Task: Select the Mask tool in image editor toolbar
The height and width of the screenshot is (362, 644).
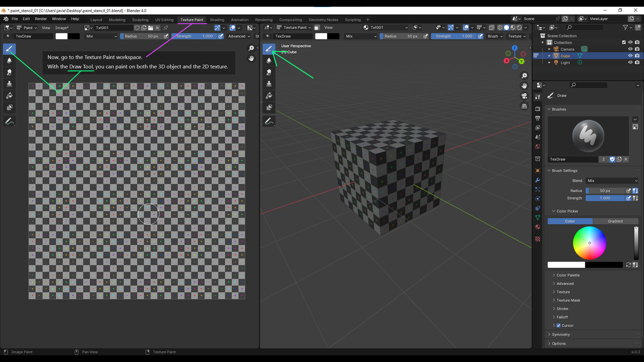Action: point(9,108)
